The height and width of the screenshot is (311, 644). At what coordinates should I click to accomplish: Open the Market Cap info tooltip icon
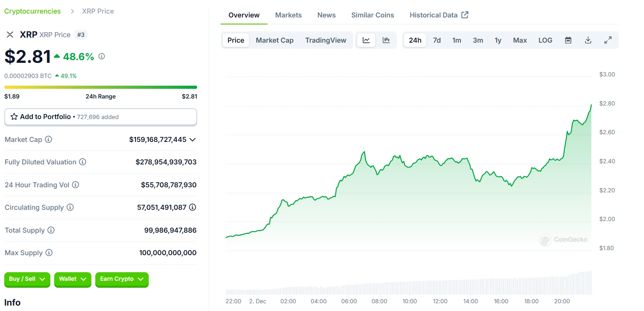(48, 139)
